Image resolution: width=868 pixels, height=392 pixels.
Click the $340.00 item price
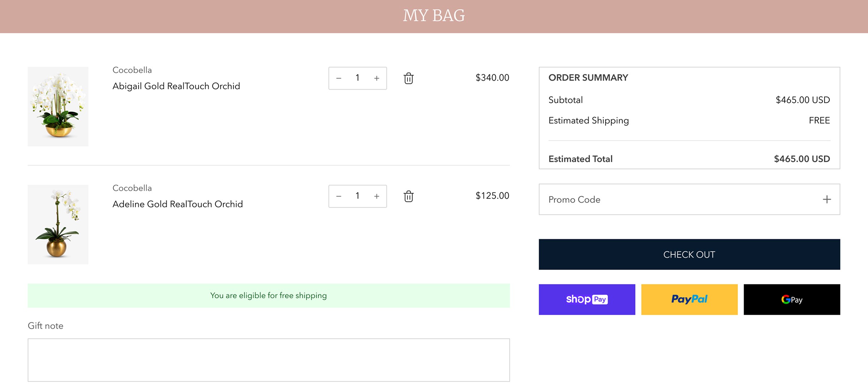click(492, 78)
